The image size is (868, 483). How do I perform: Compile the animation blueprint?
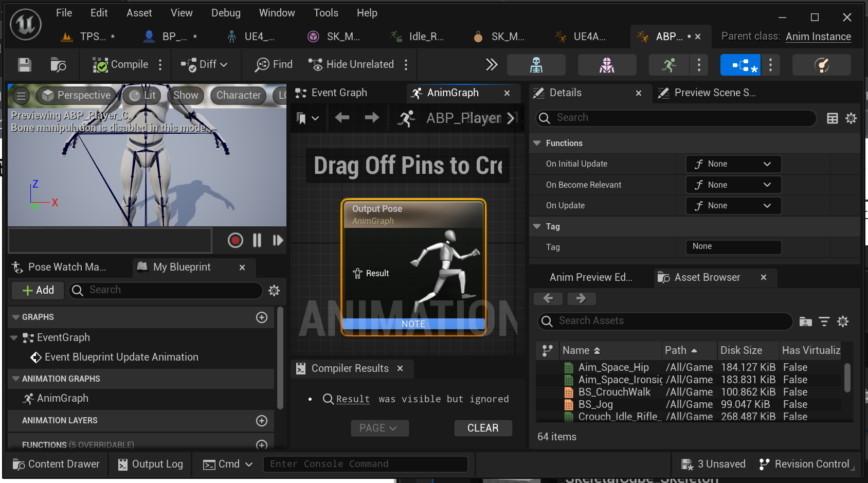point(120,65)
